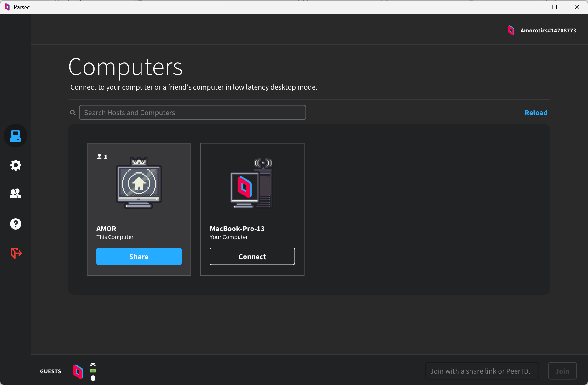Toggle guest gamepad permission icon
Screen dimensions: 588x385
(93, 365)
